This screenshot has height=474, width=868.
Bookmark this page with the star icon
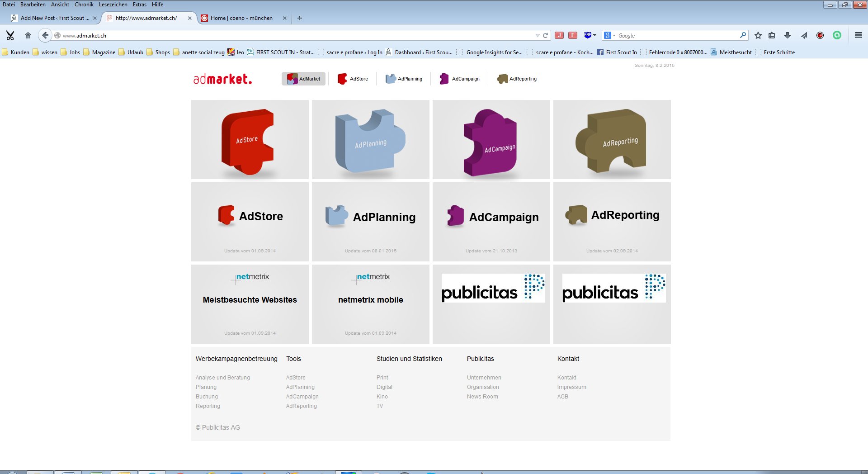coord(758,35)
